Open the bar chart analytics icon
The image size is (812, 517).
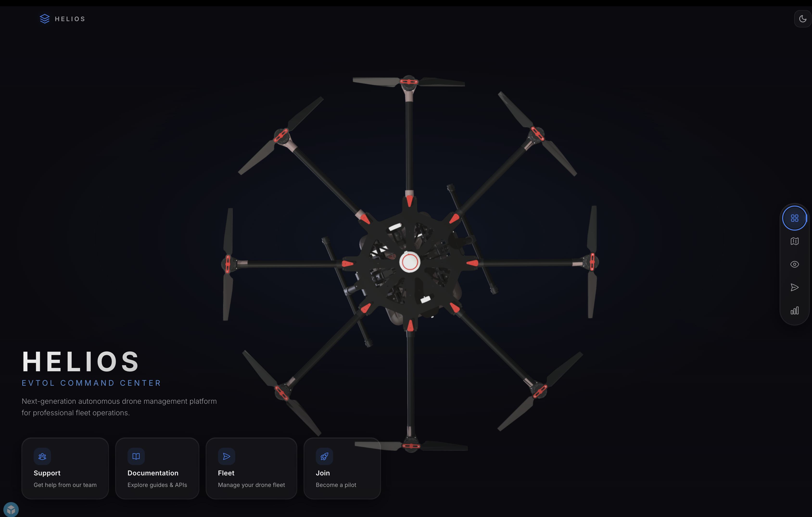[x=794, y=310]
